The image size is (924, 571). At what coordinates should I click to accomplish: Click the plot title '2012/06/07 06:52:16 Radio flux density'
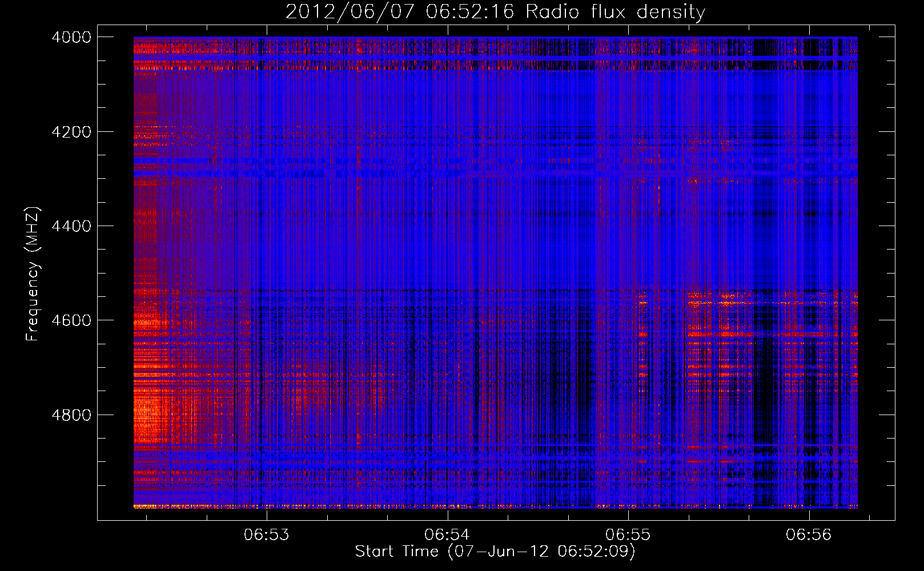click(x=495, y=12)
